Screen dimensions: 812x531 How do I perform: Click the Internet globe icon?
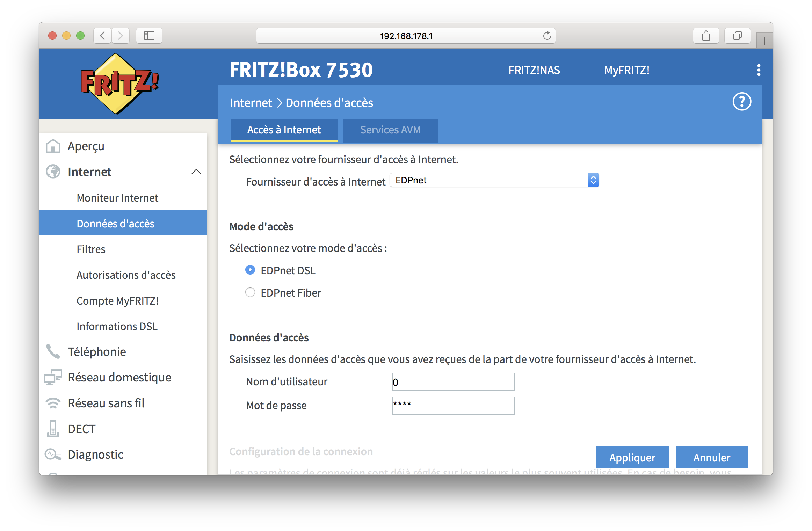(x=53, y=172)
